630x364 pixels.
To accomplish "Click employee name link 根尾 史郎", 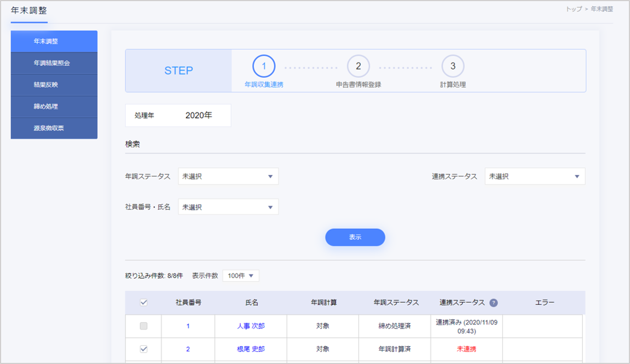I will click(x=251, y=349).
